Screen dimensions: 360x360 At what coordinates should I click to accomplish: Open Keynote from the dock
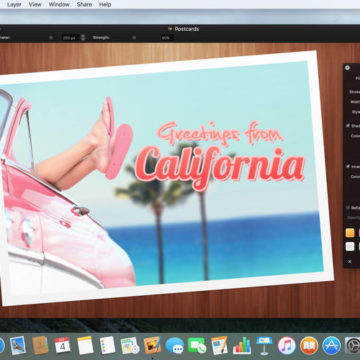(264, 345)
